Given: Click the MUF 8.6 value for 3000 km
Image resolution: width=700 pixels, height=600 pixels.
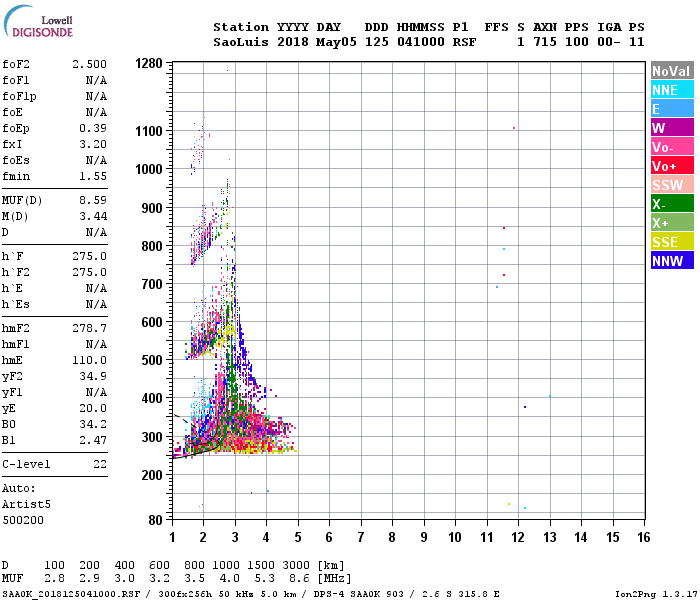Looking at the screenshot, I should 299,579.
